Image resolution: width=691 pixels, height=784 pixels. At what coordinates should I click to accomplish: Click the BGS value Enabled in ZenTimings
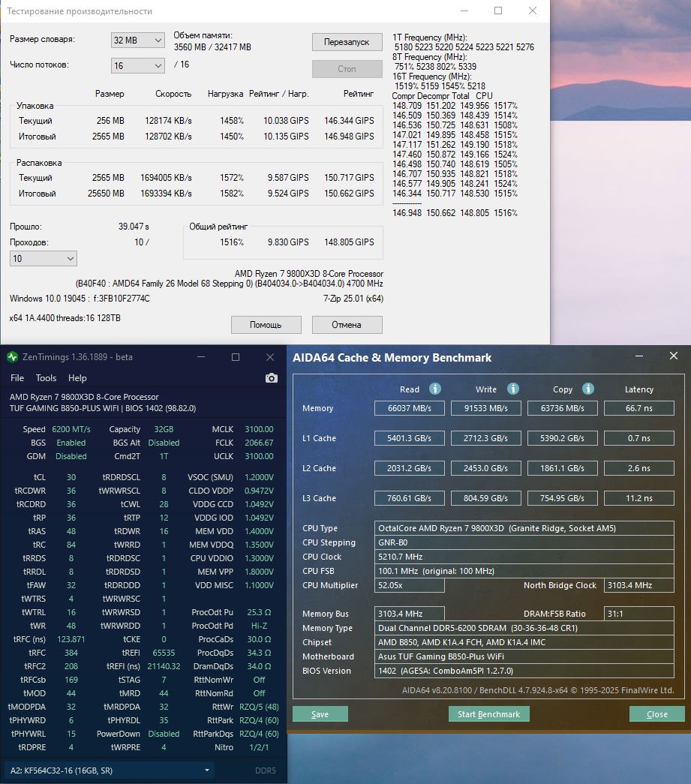pos(71,443)
